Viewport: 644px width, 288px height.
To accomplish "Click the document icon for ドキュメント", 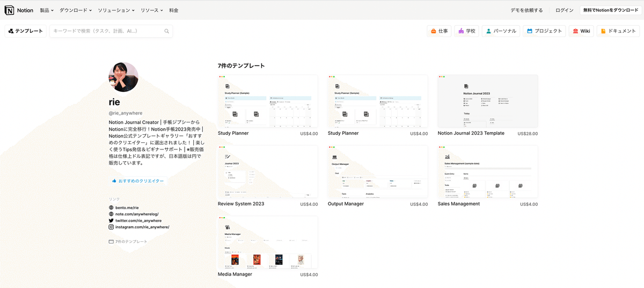I will click(603, 31).
